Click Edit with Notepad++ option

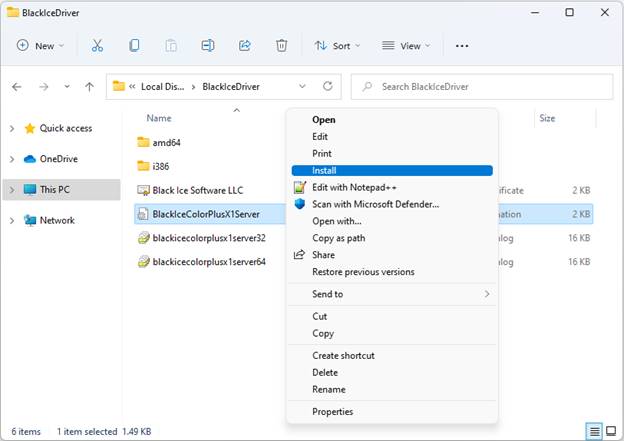[x=353, y=187]
